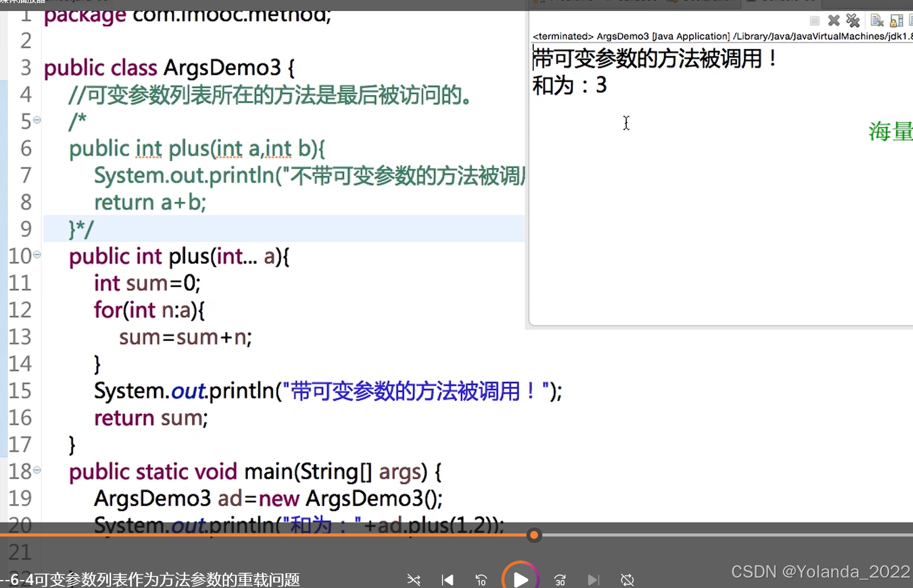Click the package declaration on line 1

188,15
